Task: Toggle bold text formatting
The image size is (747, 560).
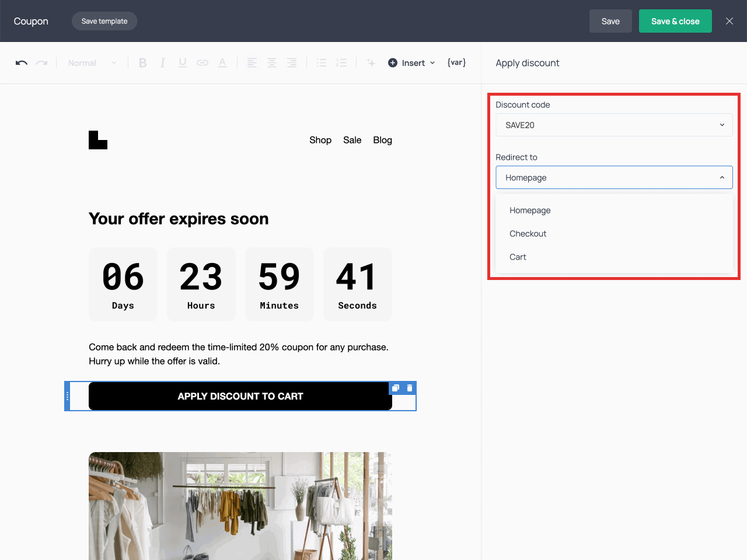Action: [x=142, y=63]
